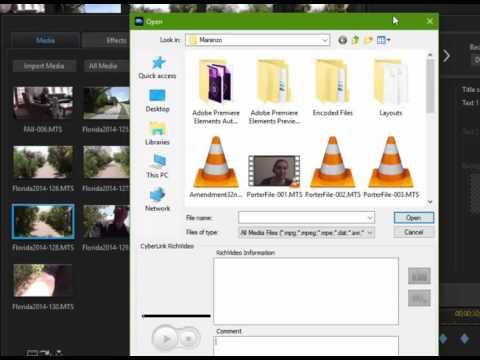Go back using the Open dialog back arrow
This screenshot has width=480, height=360.
342,40
